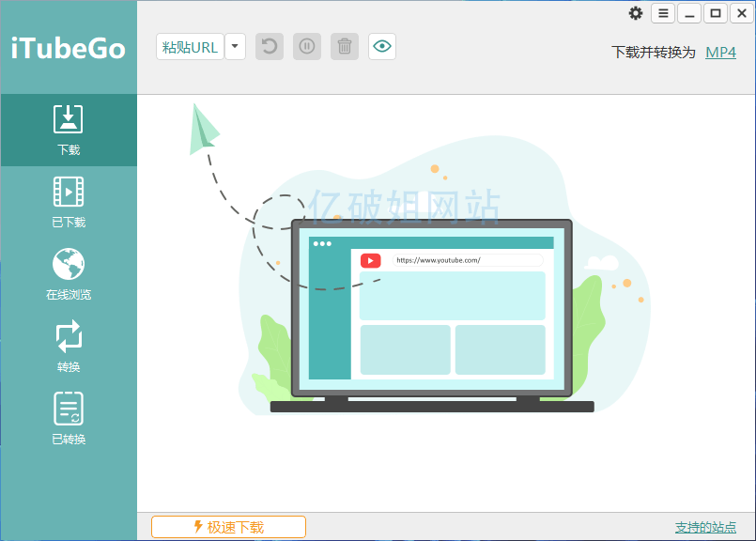Click the Paste URL (粘贴URL) button
Image resolution: width=756 pixels, height=541 pixels.
point(190,47)
